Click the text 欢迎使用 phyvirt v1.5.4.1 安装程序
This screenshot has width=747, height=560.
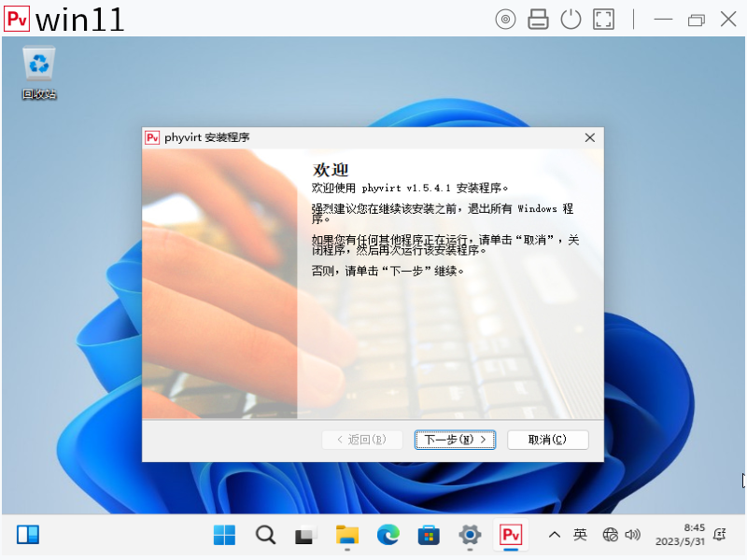click(410, 189)
